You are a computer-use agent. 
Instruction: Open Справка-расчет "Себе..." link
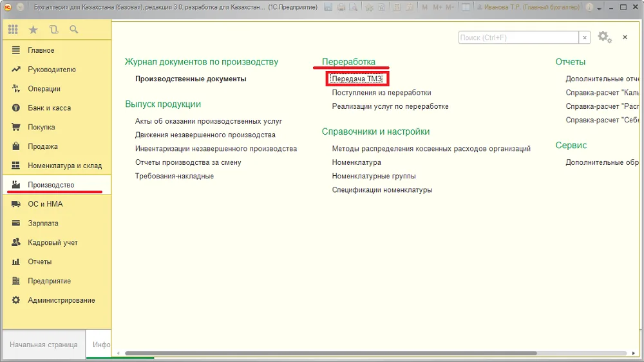[x=602, y=120]
